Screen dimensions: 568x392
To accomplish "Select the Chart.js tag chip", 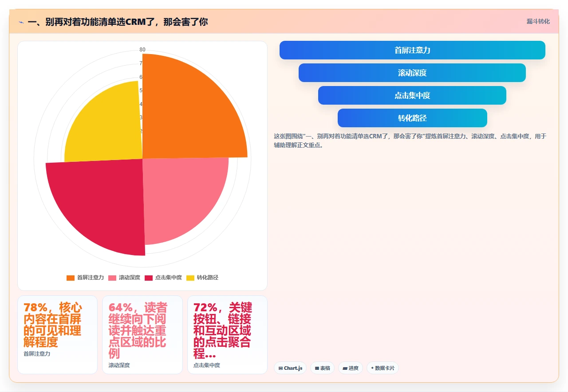I will (x=290, y=368).
